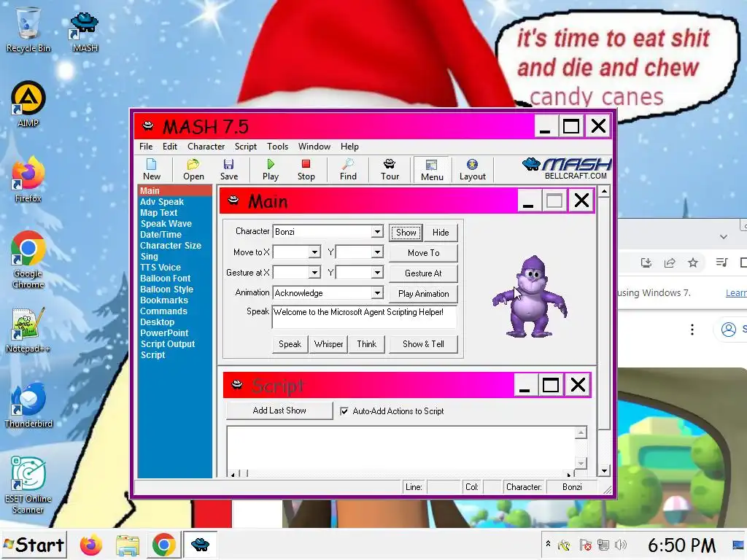Select Script Output in the sidebar
747x560 pixels.
click(x=168, y=344)
